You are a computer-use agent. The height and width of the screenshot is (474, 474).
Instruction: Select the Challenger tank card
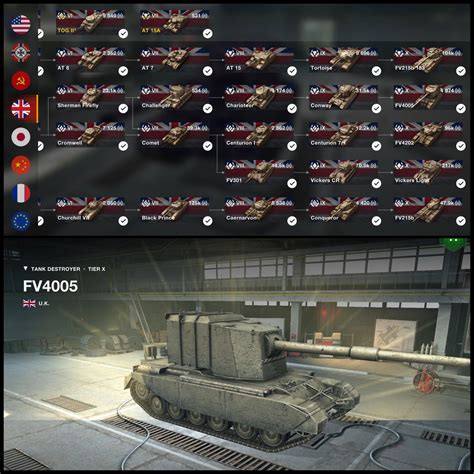175,98
